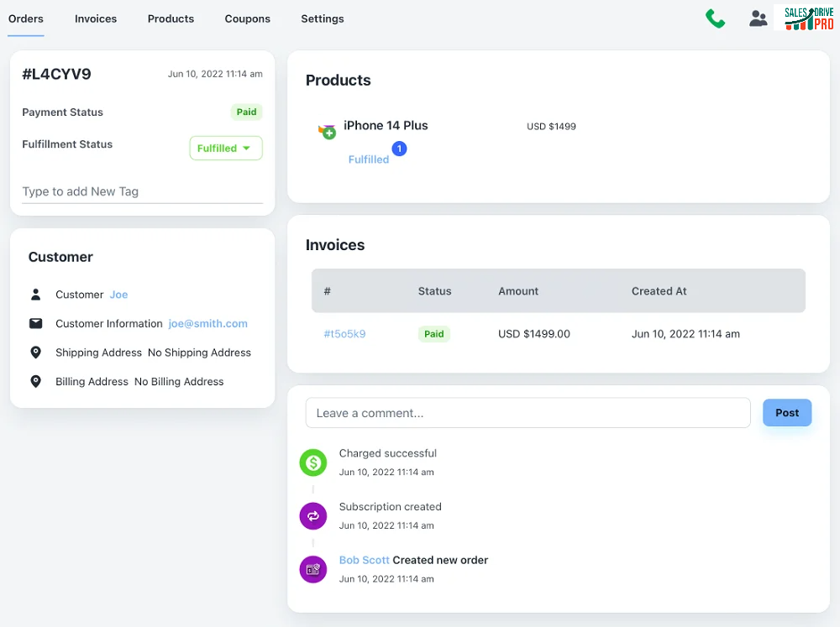Image resolution: width=840 pixels, height=627 pixels.
Task: Click the customer person icon
Action: tap(35, 295)
